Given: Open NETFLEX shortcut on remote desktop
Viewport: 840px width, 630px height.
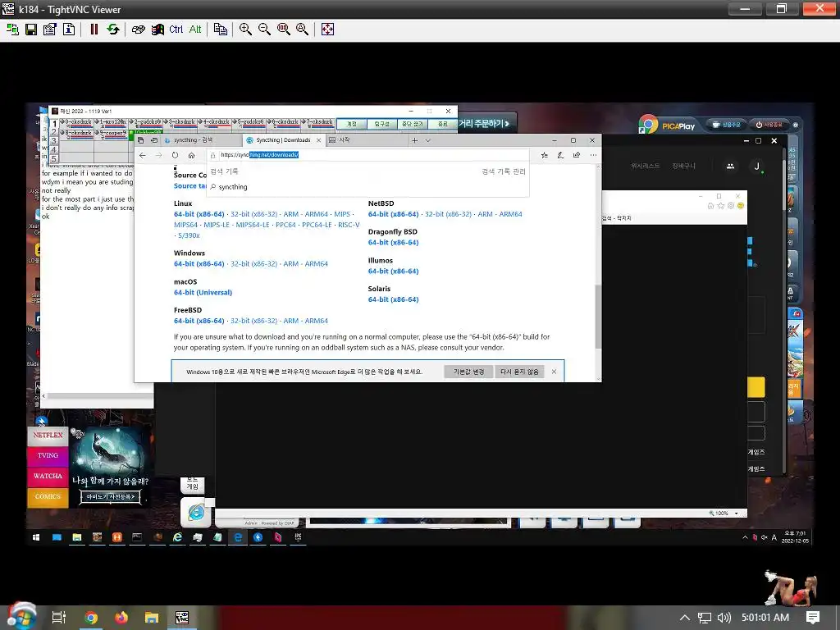Looking at the screenshot, I should pos(48,435).
